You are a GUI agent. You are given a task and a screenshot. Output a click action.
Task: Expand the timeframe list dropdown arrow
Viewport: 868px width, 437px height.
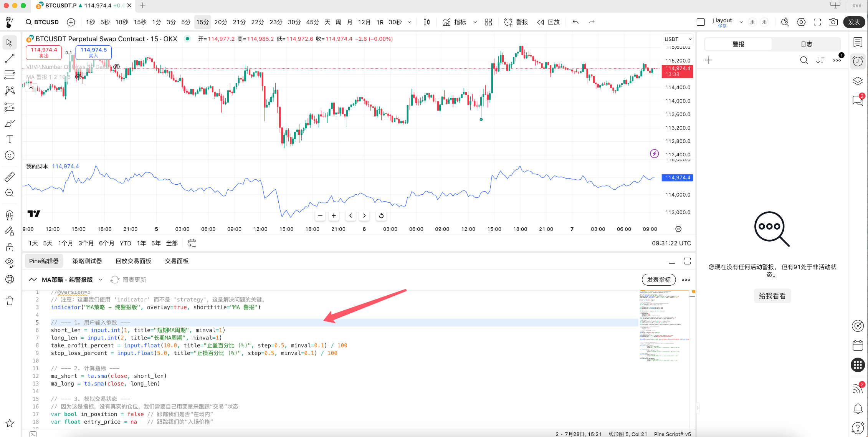pyautogui.click(x=410, y=22)
